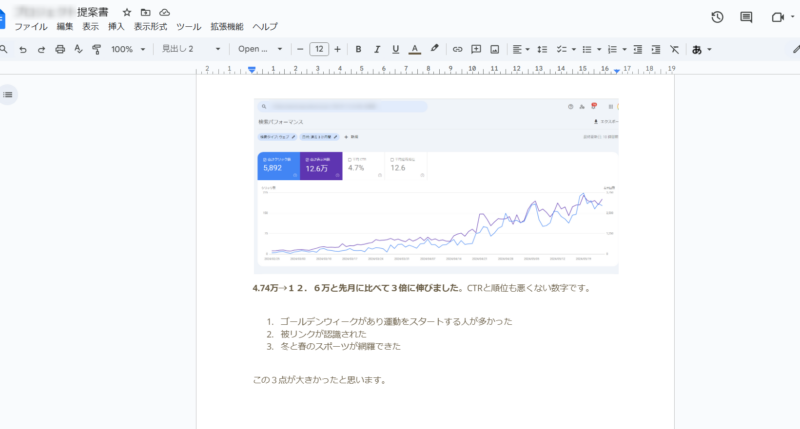Click the font size field showing 12

point(319,49)
